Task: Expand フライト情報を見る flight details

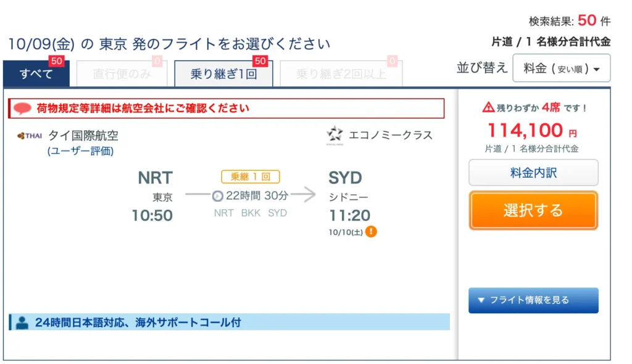Action: click(533, 300)
